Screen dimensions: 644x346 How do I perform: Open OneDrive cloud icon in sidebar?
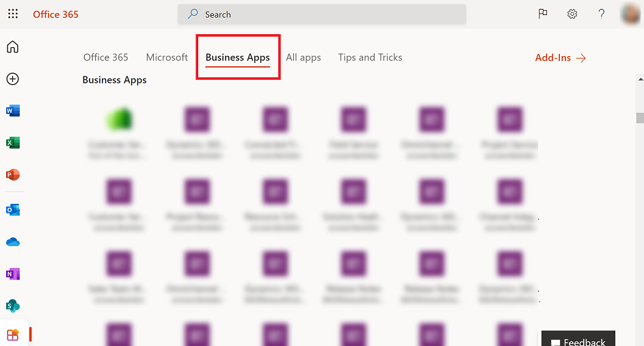[x=13, y=242]
